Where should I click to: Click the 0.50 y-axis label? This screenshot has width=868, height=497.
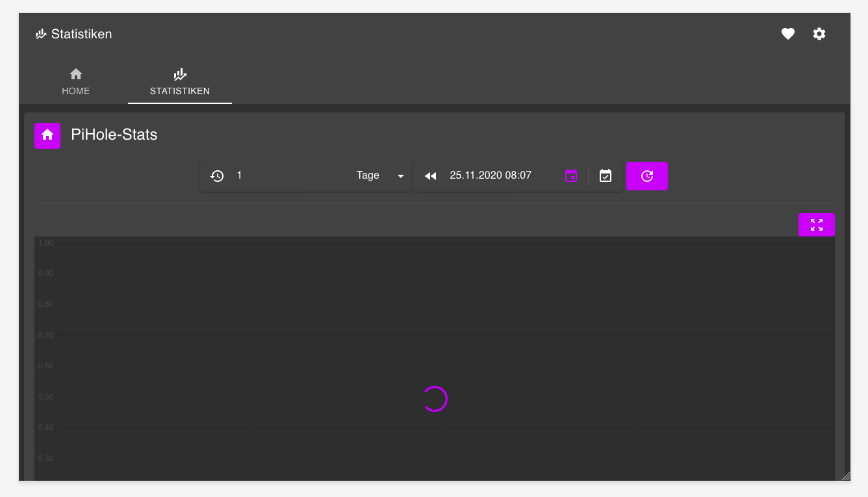[x=45, y=397]
